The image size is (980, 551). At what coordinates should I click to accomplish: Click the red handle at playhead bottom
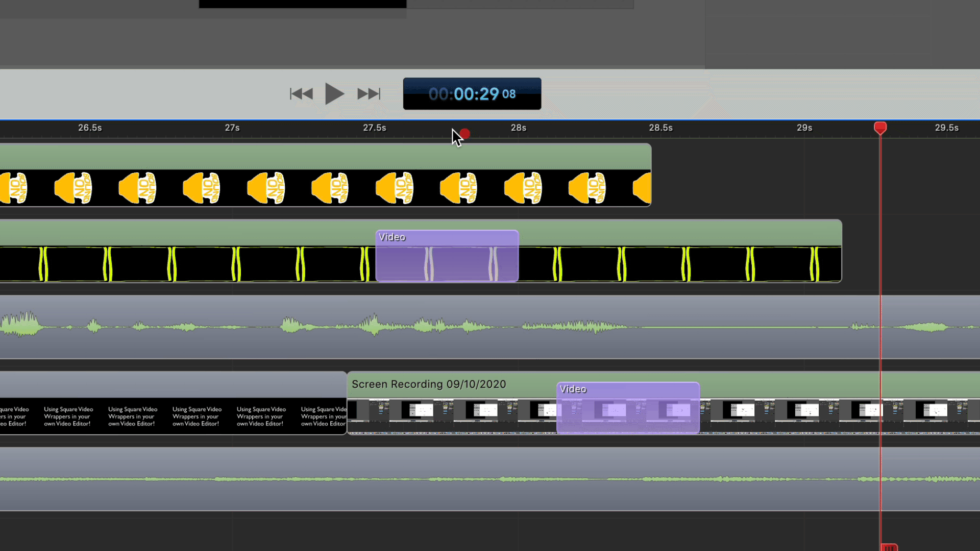click(x=889, y=547)
